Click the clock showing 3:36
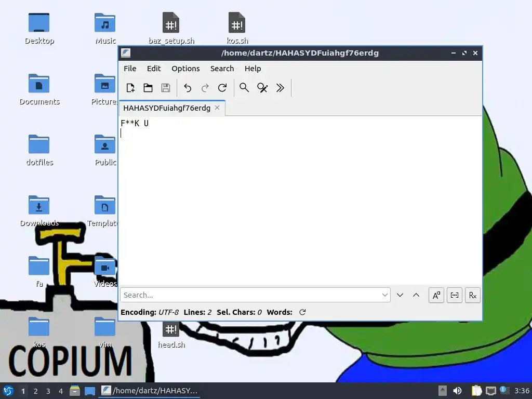 point(522,391)
